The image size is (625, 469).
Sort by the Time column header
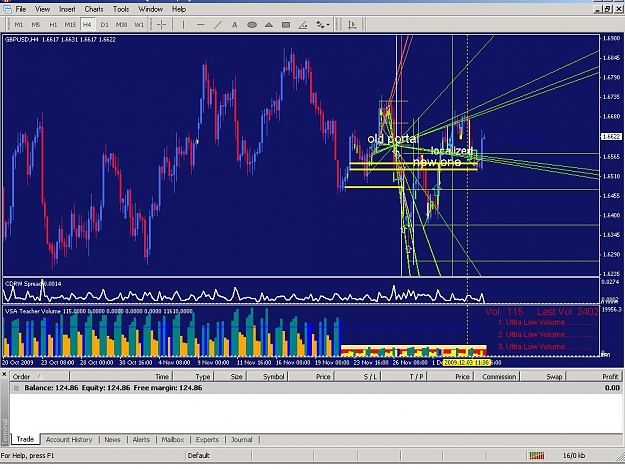(x=121, y=377)
